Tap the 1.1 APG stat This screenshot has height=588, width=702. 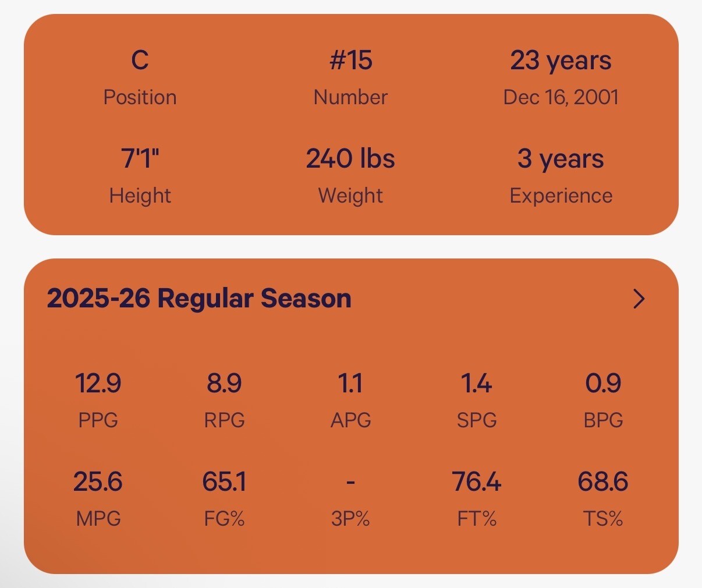coord(350,401)
